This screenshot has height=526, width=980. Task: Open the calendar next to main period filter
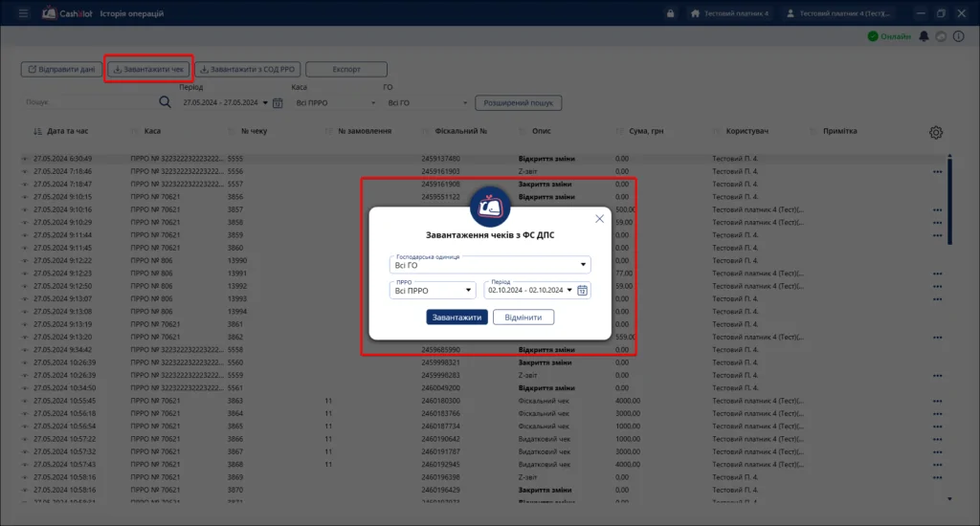click(278, 102)
